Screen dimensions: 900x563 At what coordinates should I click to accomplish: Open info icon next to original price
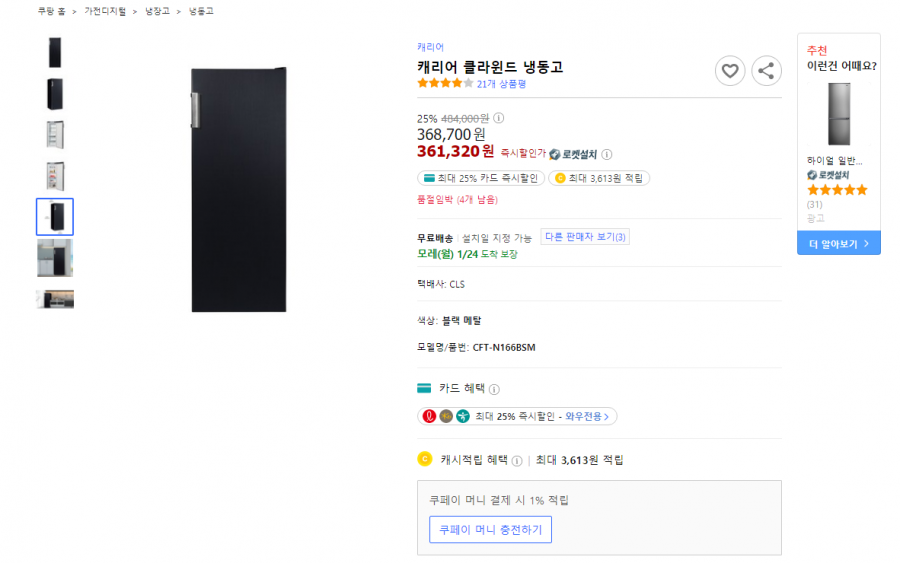[499, 118]
